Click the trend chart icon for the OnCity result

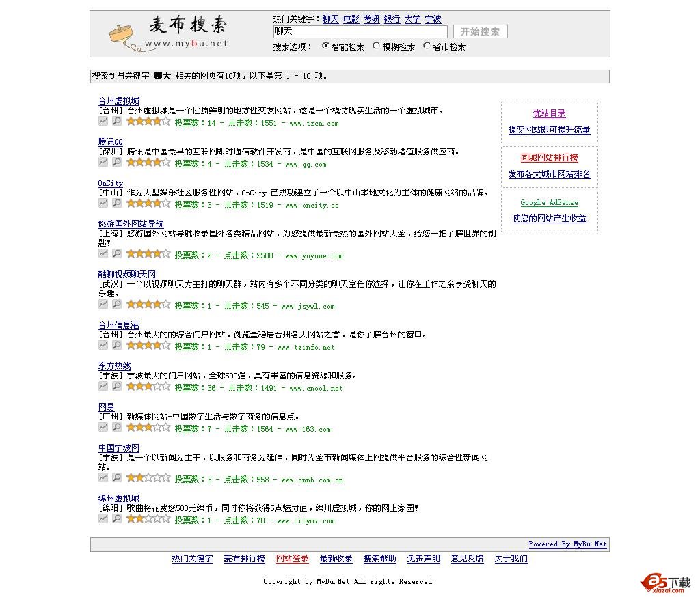(x=103, y=202)
